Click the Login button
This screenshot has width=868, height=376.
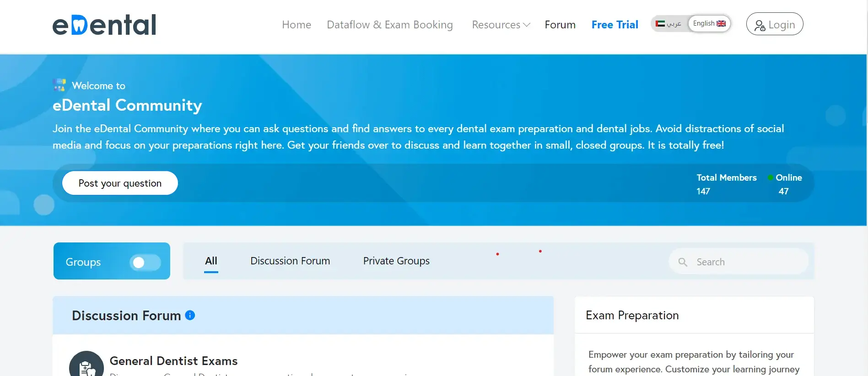pyautogui.click(x=775, y=24)
